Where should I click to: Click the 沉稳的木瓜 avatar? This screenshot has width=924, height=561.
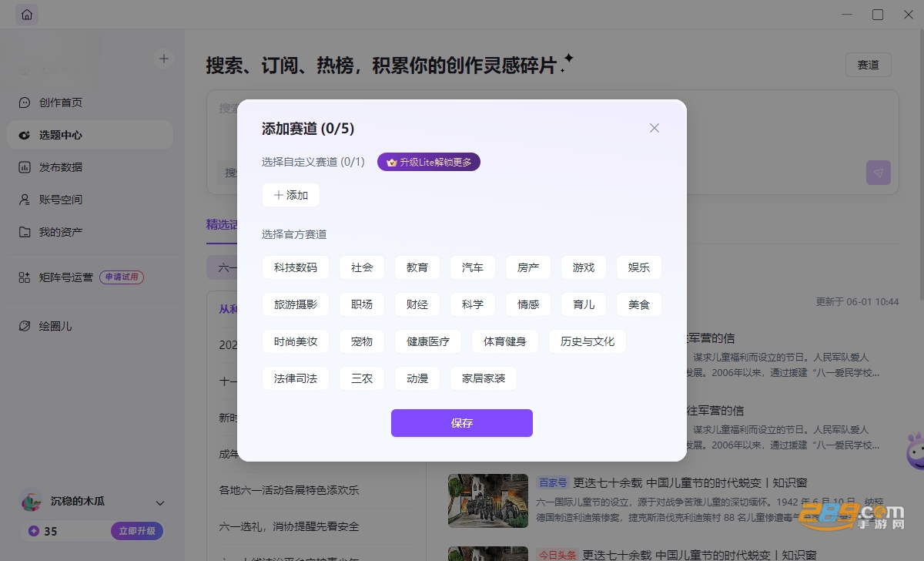(x=31, y=501)
